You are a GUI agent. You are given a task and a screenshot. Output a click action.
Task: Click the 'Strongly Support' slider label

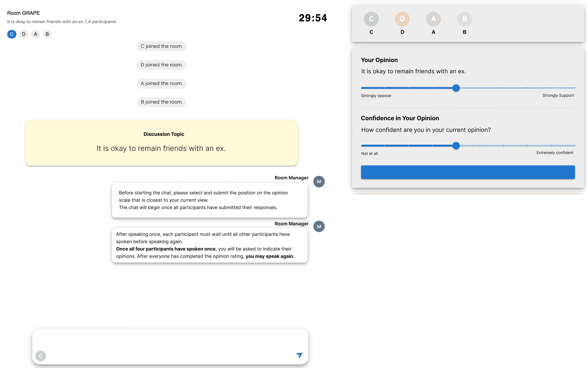(558, 95)
